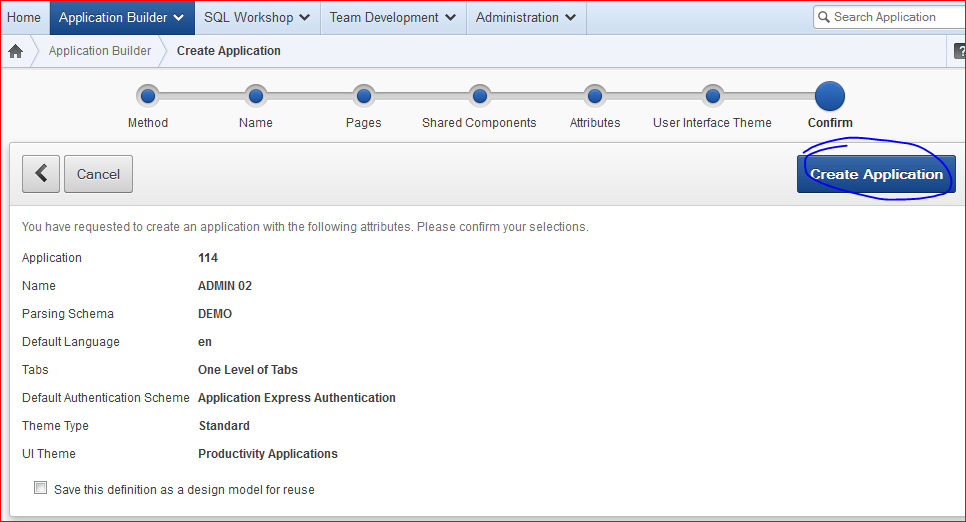This screenshot has height=522, width=966.
Task: Expand the Administration dropdown arrow
Action: 570,18
